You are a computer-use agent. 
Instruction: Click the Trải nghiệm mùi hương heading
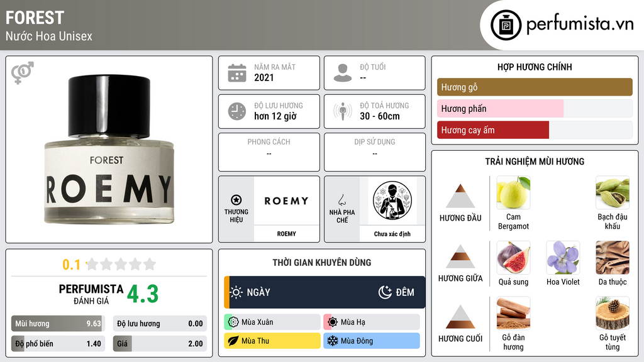[x=535, y=162]
